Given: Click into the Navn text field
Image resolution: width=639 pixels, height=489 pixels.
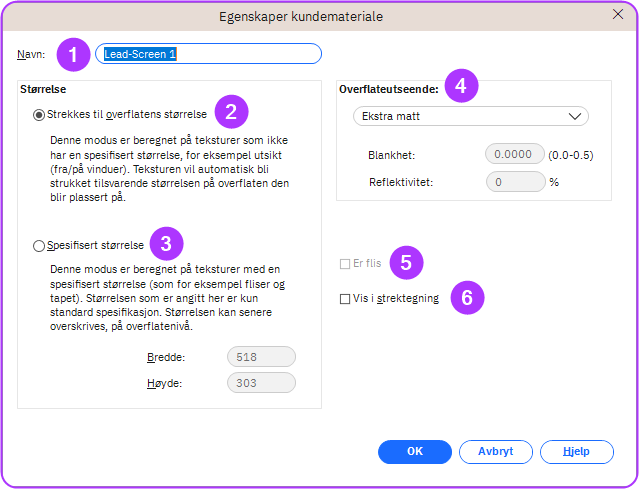Looking at the screenshot, I should click(x=208, y=54).
